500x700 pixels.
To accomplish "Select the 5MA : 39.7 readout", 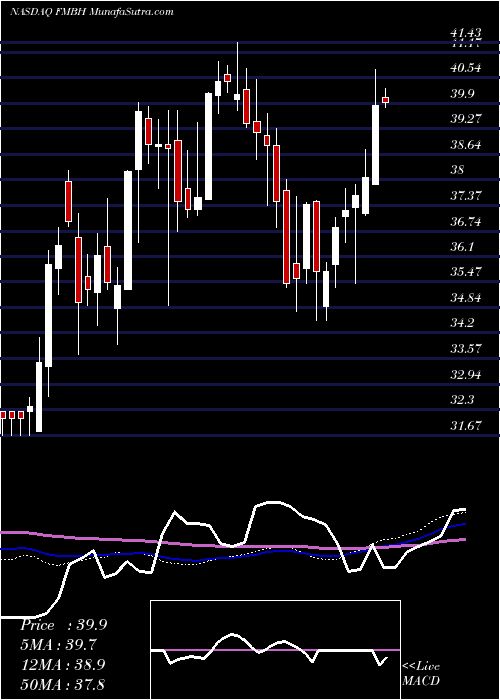I will pyautogui.click(x=58, y=645).
